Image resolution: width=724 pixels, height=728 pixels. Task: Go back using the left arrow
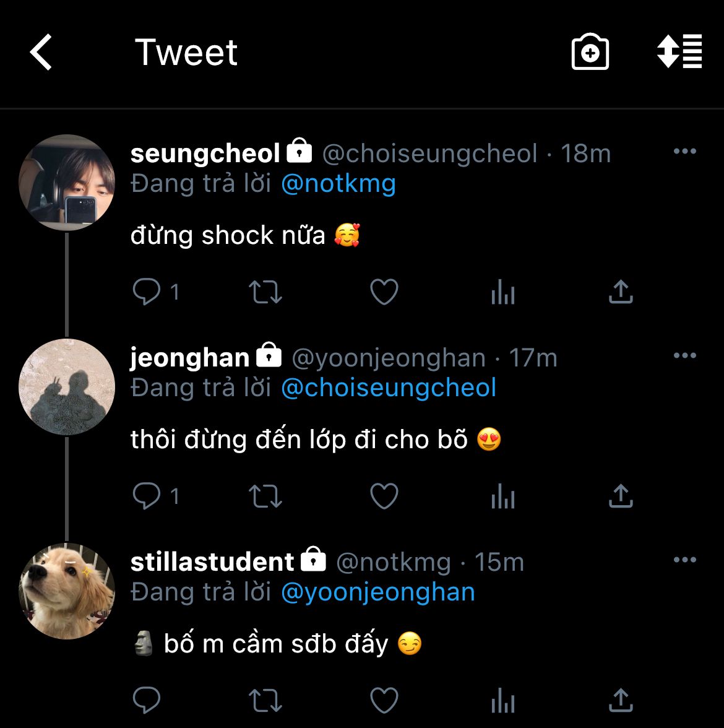(x=41, y=52)
